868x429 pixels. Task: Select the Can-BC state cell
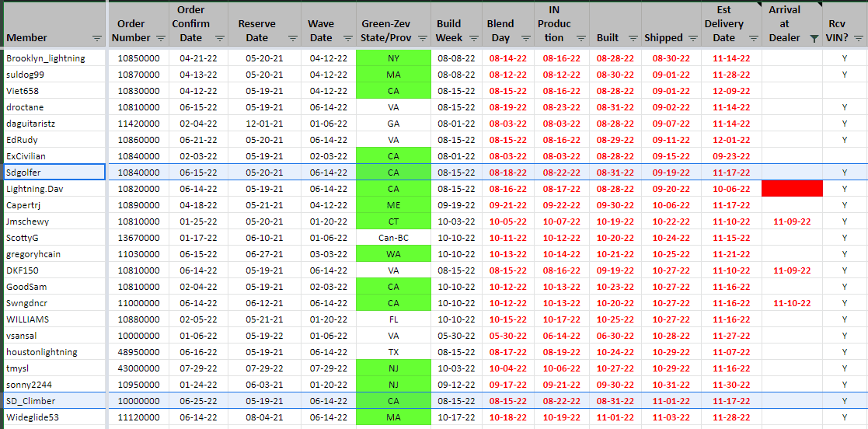[393, 238]
